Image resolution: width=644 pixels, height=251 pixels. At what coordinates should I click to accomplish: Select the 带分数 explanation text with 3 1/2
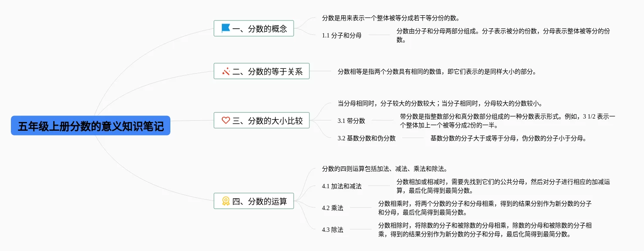coord(508,121)
